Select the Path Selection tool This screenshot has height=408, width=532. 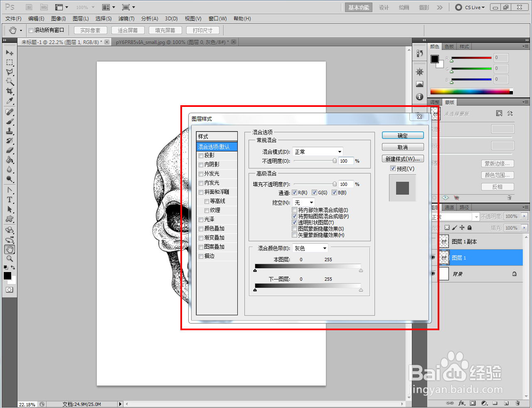(10, 210)
